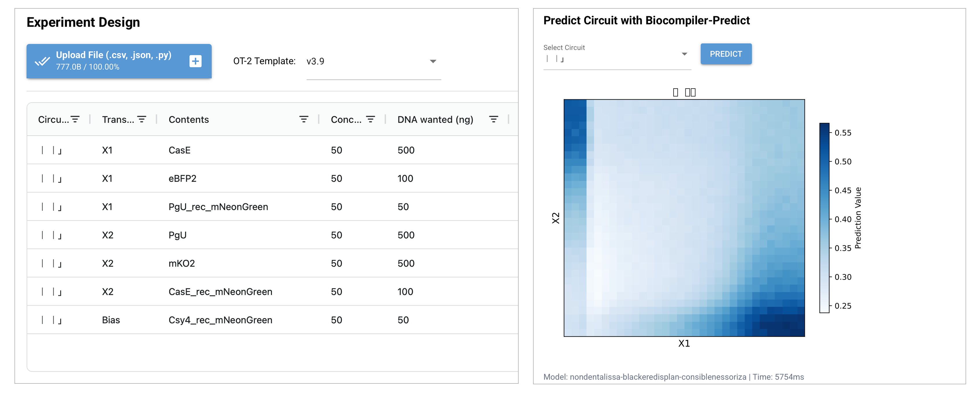Viewport: 980px width, 393px height.
Task: Click Upload File (.csv, .json, .py) button
Action: click(119, 61)
